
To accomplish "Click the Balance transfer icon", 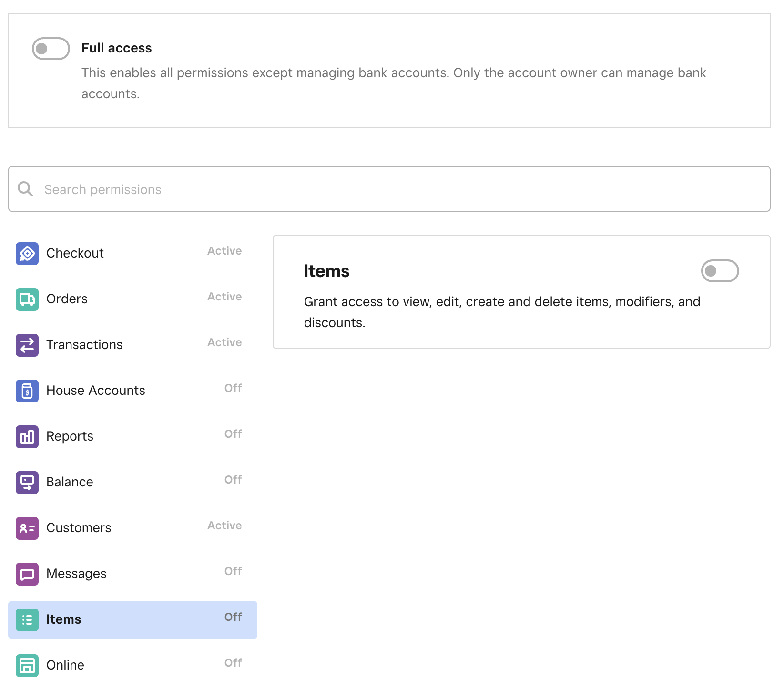I will (x=27, y=482).
